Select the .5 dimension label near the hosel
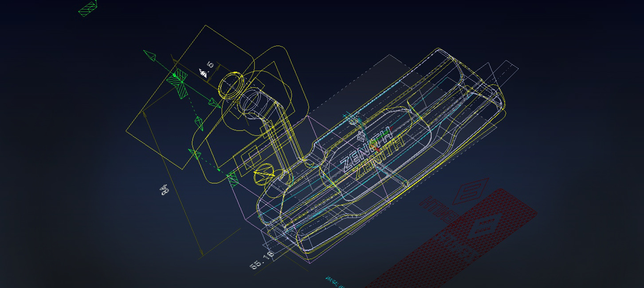 pos(207,70)
